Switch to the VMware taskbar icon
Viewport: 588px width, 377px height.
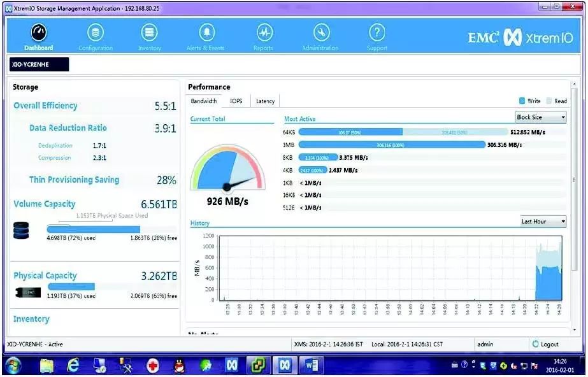coord(258,366)
